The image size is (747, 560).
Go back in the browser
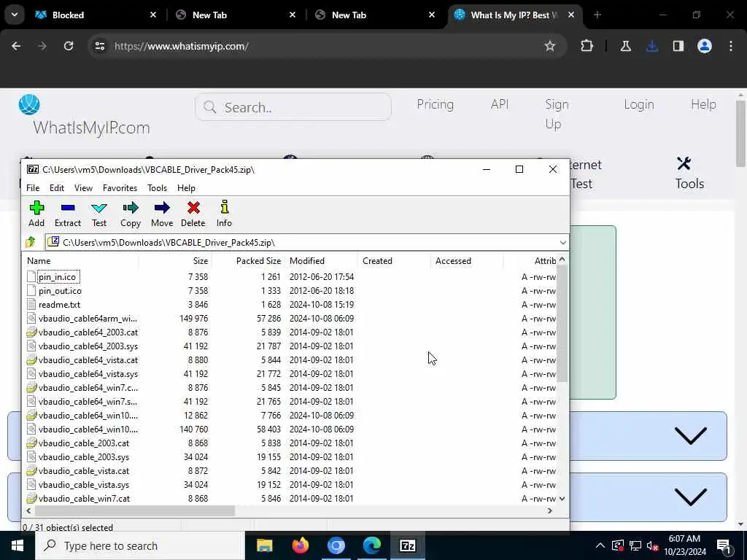click(16, 46)
